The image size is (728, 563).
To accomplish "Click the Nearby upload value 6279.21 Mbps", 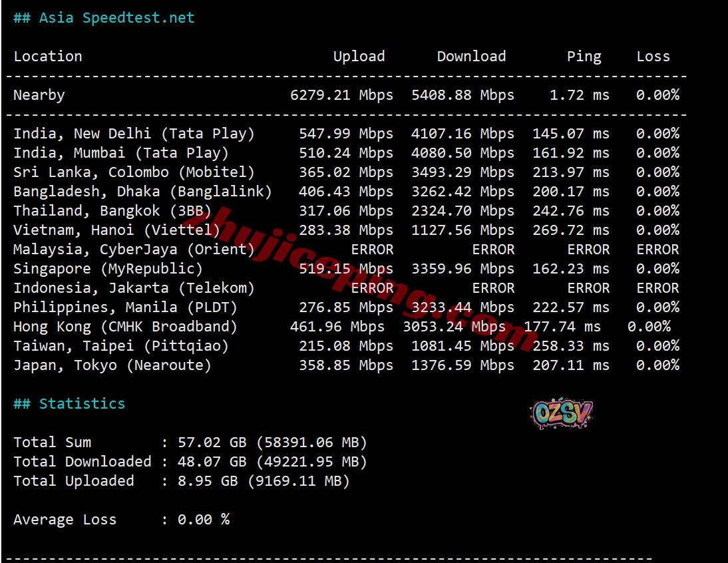I will (x=341, y=95).
